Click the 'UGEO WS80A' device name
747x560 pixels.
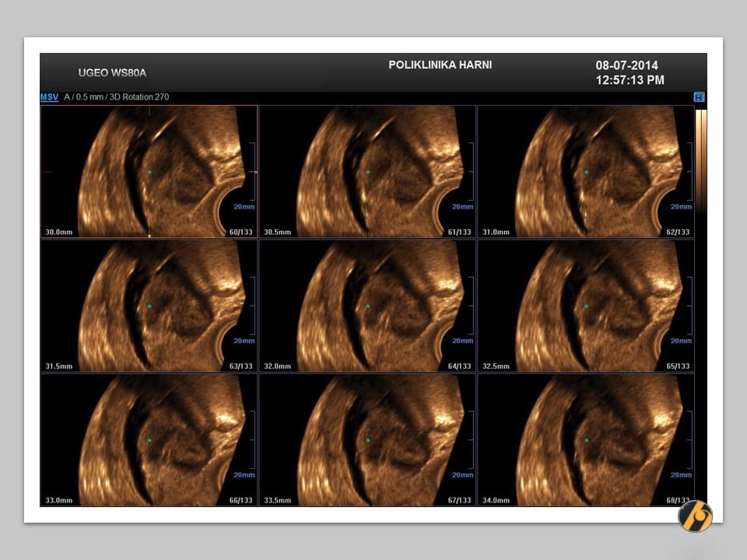(112, 73)
